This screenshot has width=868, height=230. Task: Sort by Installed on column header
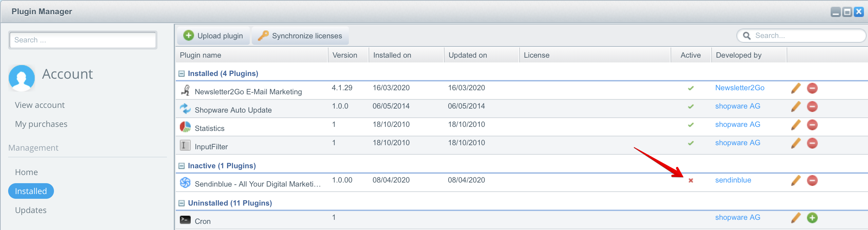407,55
